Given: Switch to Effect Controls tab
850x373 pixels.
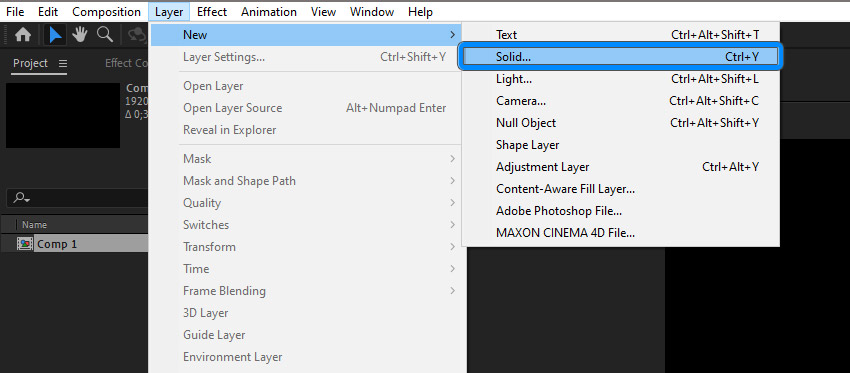Looking at the screenshot, I should click(127, 63).
